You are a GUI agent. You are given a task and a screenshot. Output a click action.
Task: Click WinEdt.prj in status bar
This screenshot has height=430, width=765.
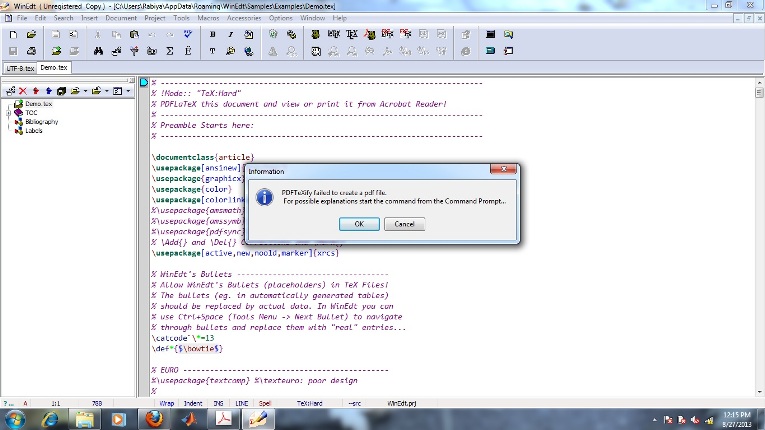pyautogui.click(x=402, y=404)
